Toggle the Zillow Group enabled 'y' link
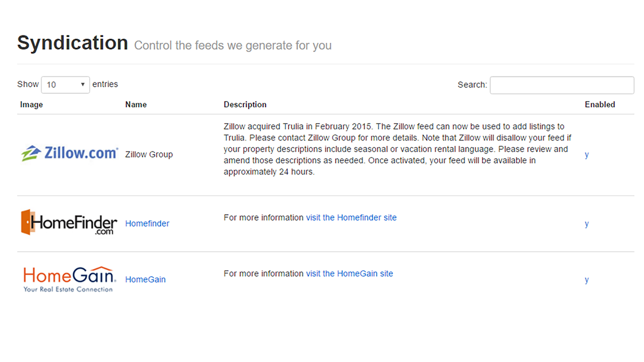 coord(586,155)
